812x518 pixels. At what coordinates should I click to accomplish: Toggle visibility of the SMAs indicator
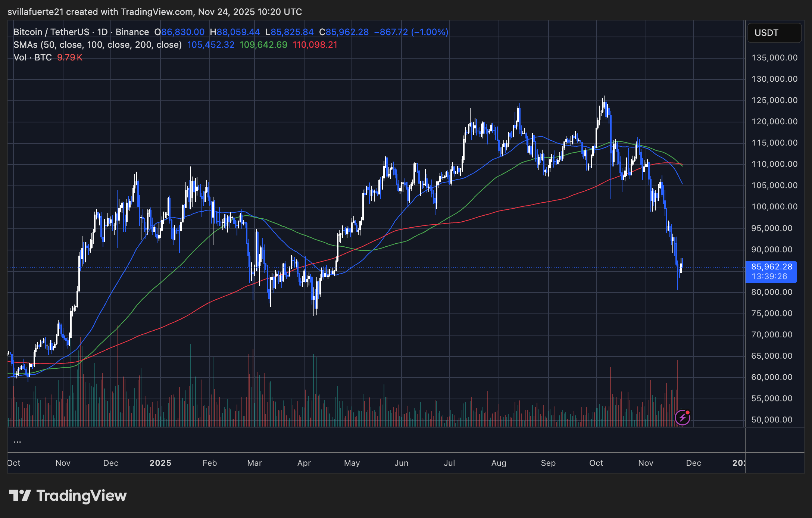26,44
